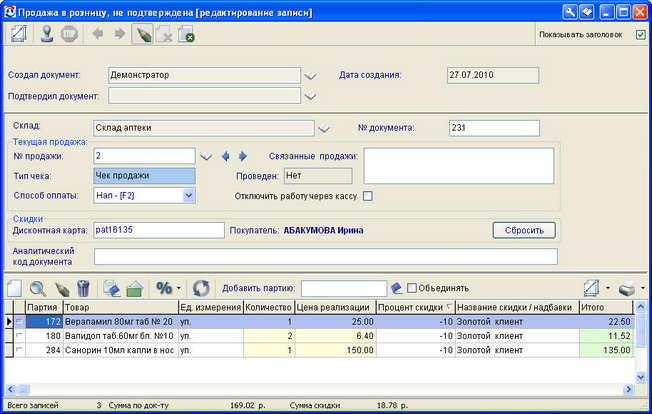Click the 'Связанные продажи' box

(x=459, y=166)
